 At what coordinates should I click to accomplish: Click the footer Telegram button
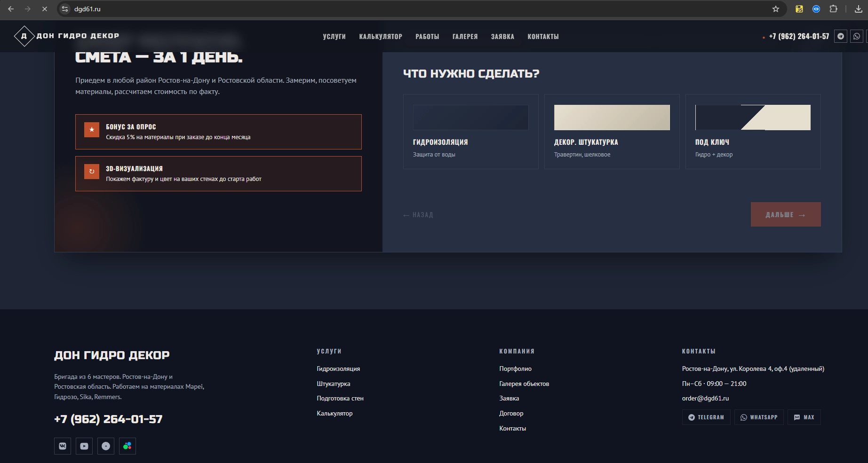tap(706, 417)
